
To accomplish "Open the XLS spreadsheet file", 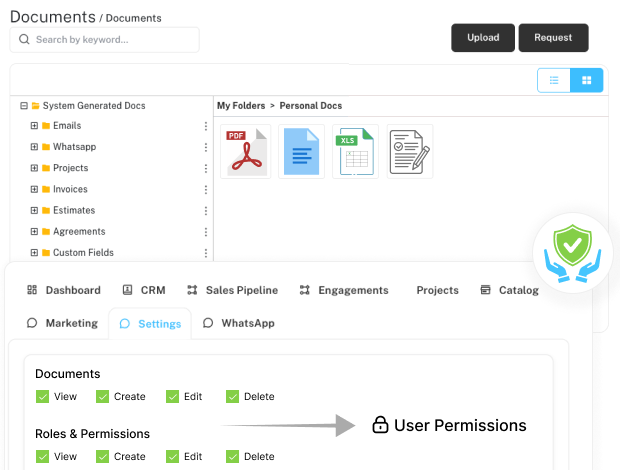I will (355, 152).
